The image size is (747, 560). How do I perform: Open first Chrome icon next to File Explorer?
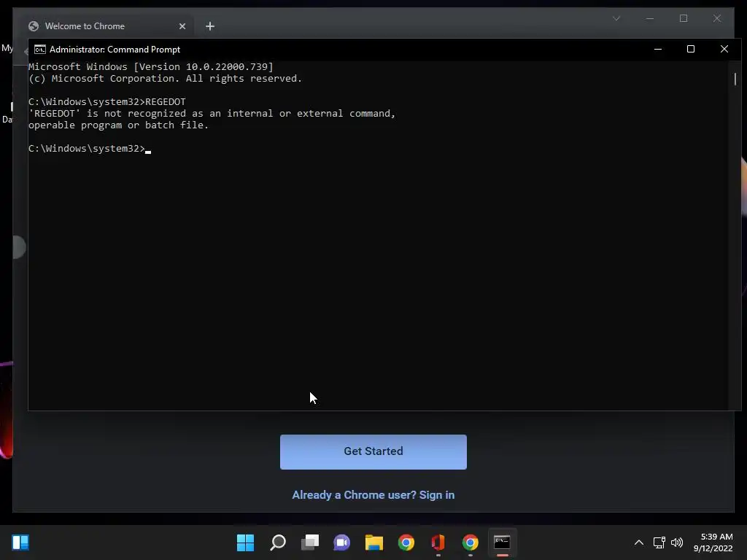click(x=406, y=542)
